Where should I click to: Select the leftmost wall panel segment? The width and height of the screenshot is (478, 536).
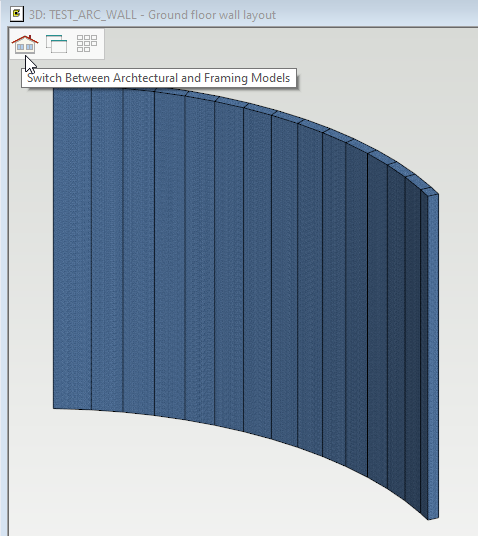(72, 248)
